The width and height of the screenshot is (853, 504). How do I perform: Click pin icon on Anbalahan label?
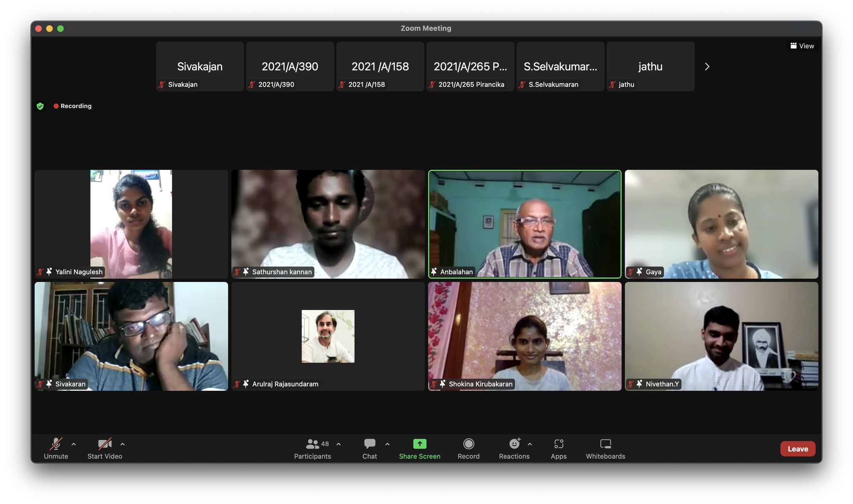click(x=434, y=272)
